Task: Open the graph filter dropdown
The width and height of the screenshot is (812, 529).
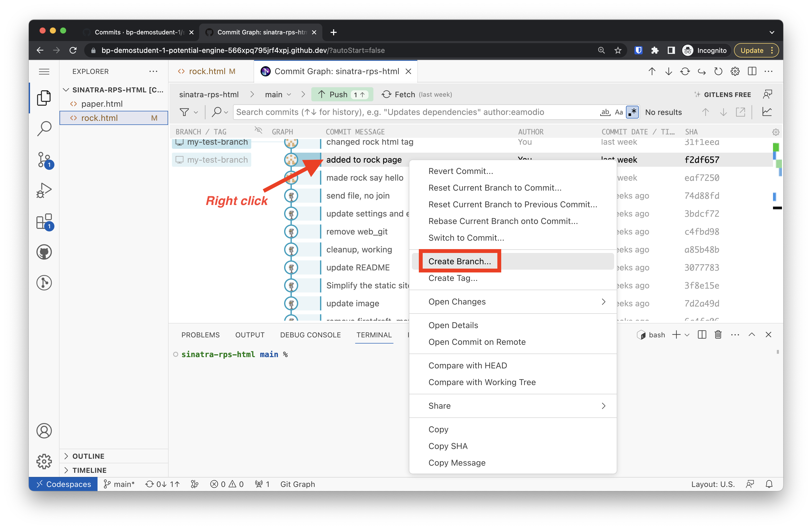Action: (188, 112)
